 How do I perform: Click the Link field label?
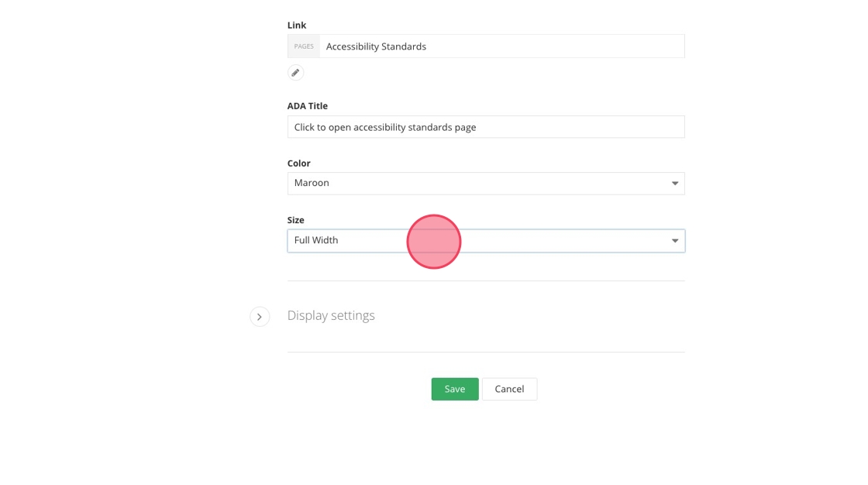point(297,26)
